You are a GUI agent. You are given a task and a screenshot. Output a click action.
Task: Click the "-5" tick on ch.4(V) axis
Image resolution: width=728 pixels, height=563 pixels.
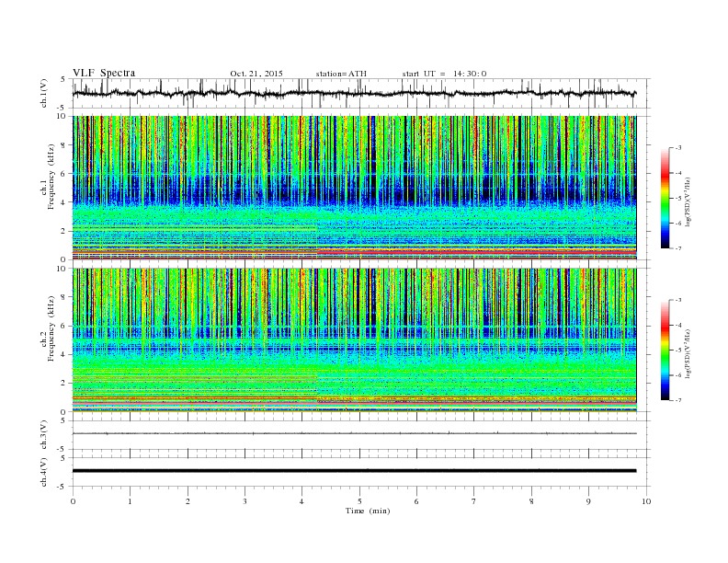pyautogui.click(x=63, y=487)
